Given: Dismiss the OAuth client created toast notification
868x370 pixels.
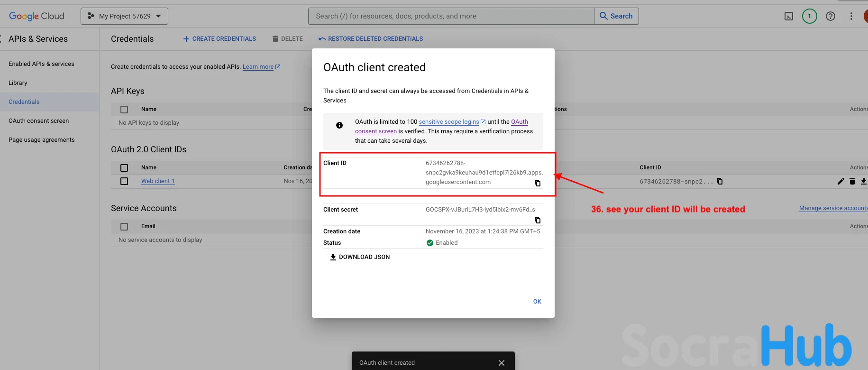Looking at the screenshot, I should pos(501,363).
